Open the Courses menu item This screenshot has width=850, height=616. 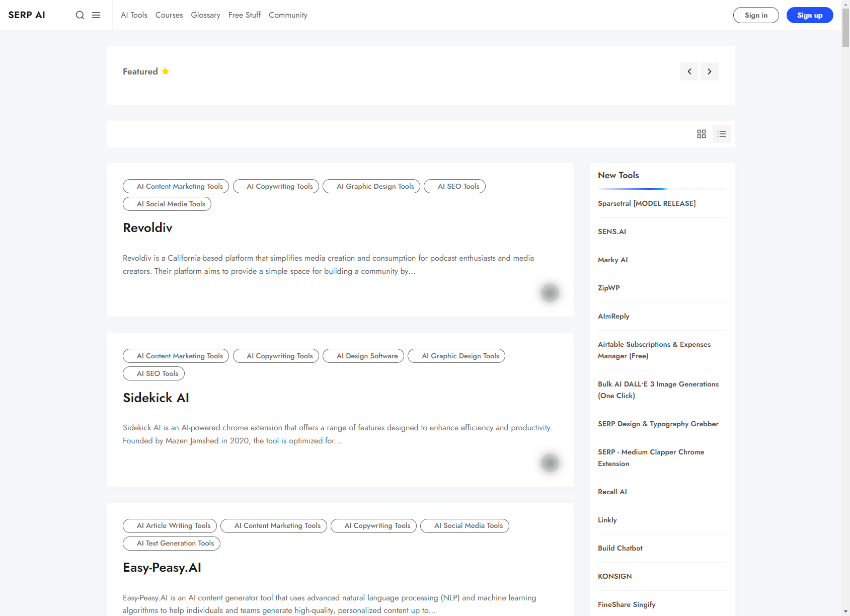pos(169,15)
